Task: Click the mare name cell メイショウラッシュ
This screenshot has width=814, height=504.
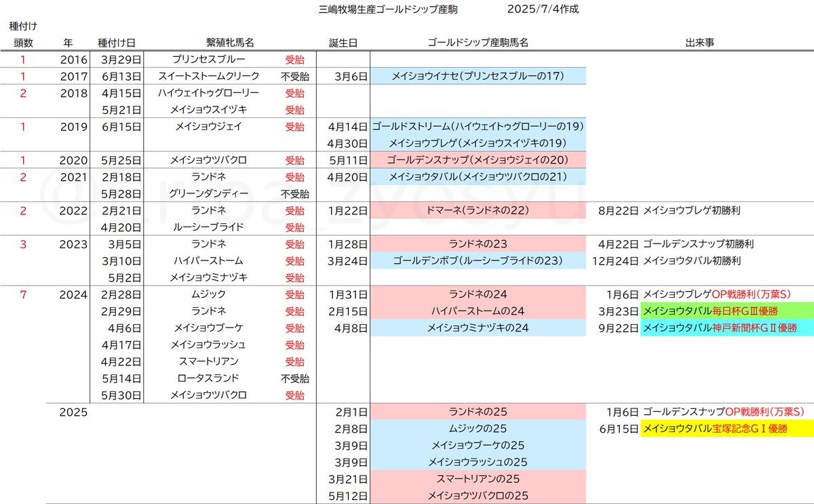Action: pos(208,345)
